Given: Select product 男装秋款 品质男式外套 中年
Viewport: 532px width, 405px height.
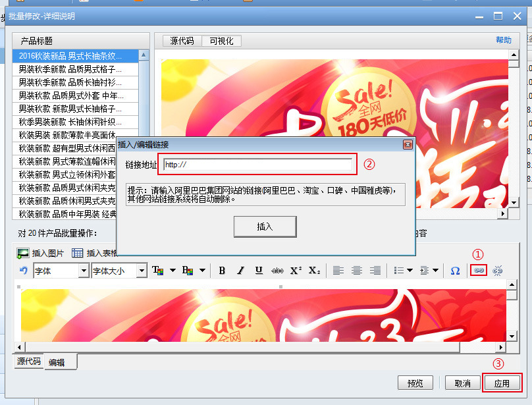Looking at the screenshot, I should (x=75, y=95).
